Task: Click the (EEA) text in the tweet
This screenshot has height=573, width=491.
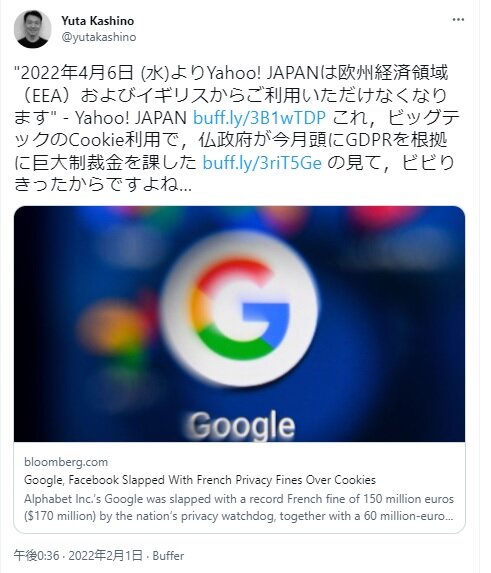Action: (x=50, y=96)
